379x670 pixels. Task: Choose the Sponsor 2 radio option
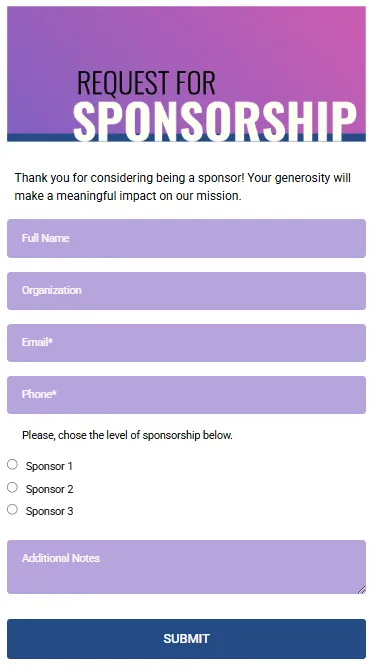[12, 487]
